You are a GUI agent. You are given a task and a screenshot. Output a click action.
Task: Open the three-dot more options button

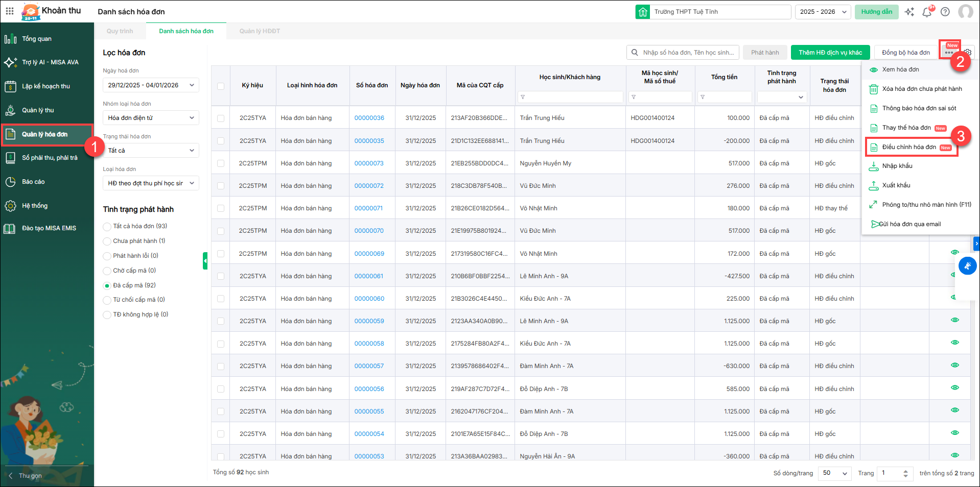tap(949, 53)
